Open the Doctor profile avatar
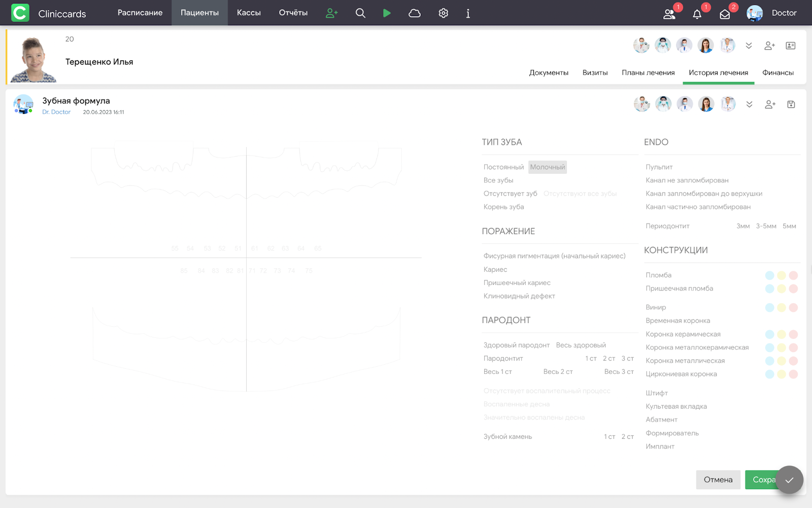812x508 pixels. pyautogui.click(x=755, y=13)
